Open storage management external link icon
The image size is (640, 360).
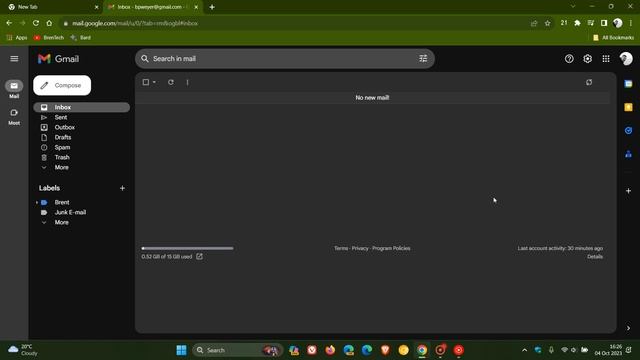pyautogui.click(x=199, y=256)
